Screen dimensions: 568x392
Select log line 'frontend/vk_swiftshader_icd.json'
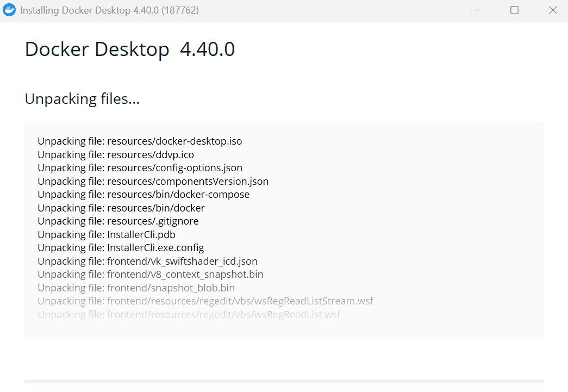[148, 261]
